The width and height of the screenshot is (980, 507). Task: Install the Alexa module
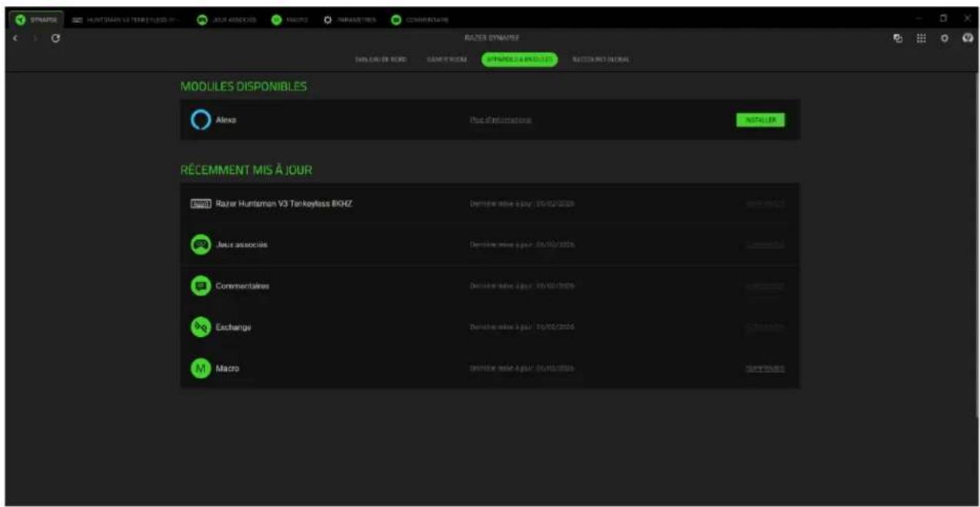tap(761, 120)
